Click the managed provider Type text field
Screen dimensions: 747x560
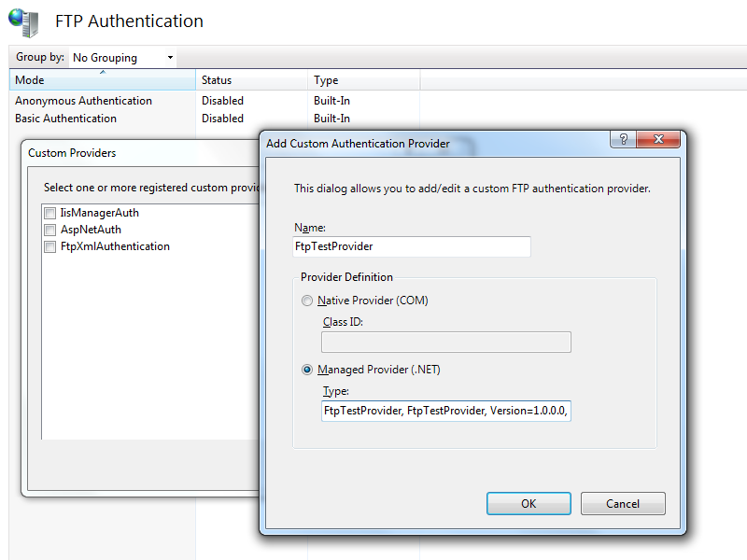coord(445,411)
